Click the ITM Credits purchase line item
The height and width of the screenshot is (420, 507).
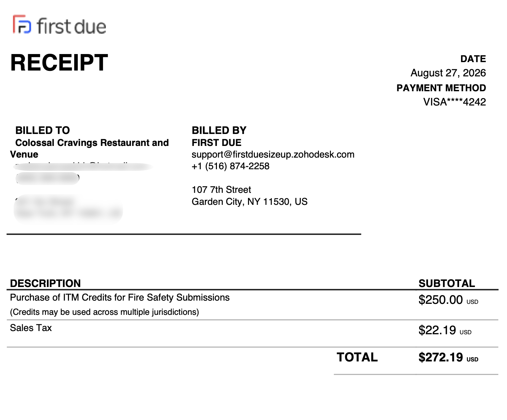tap(120, 297)
